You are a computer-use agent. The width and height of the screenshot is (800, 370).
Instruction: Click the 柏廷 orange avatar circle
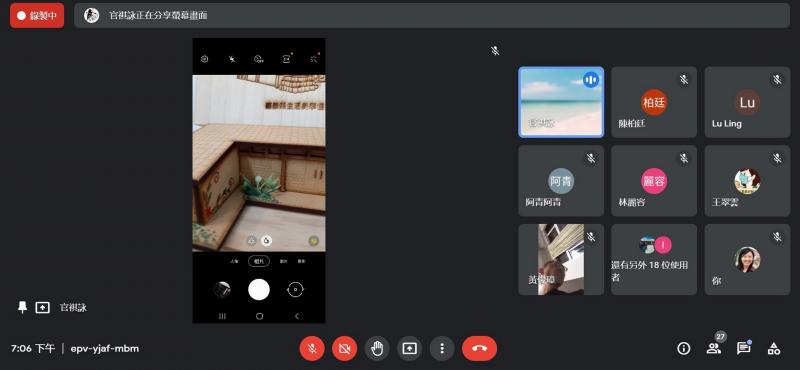654,103
